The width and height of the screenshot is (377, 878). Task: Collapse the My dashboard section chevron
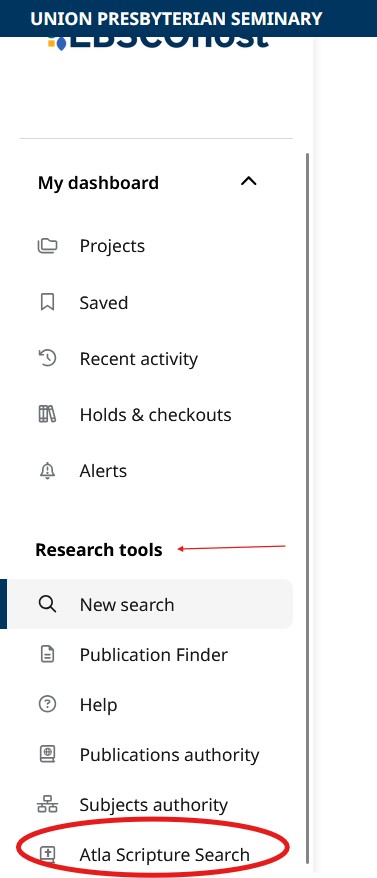click(248, 181)
